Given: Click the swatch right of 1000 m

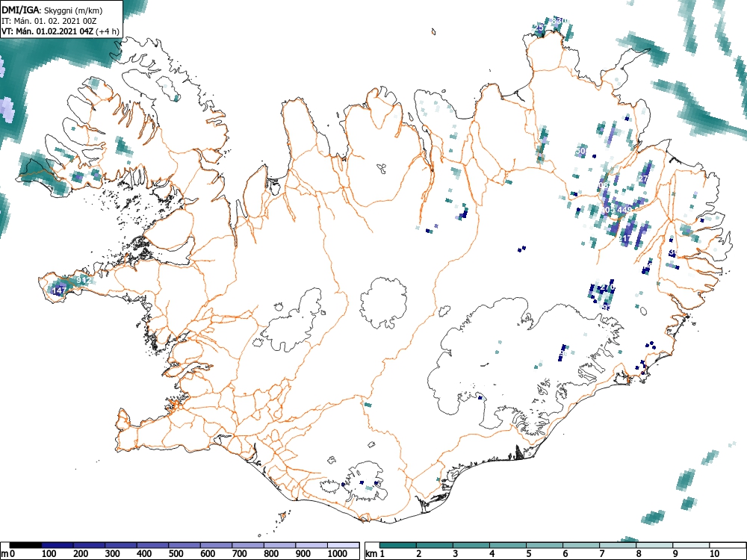Looking at the screenshot, I should [x=344, y=545].
